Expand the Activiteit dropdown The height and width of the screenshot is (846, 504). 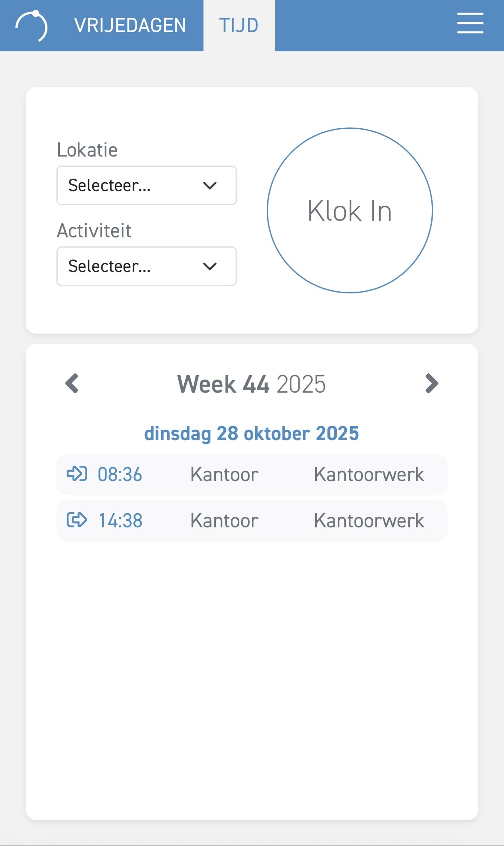click(x=146, y=266)
